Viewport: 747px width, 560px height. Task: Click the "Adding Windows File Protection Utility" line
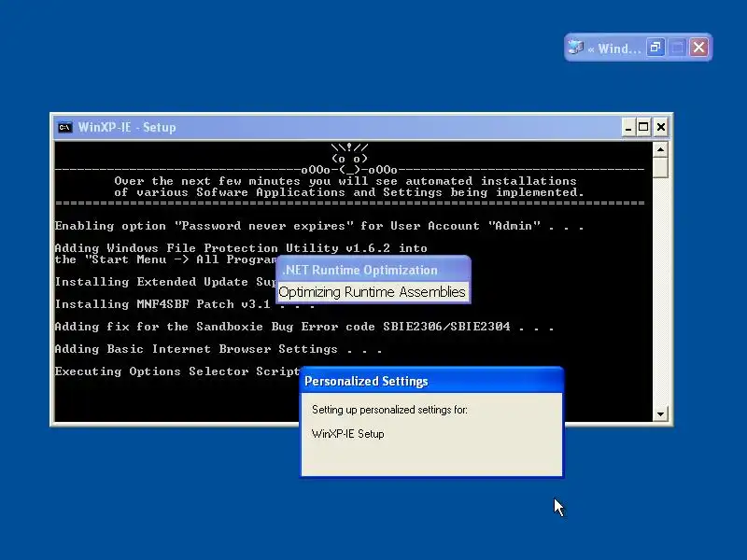241,248
